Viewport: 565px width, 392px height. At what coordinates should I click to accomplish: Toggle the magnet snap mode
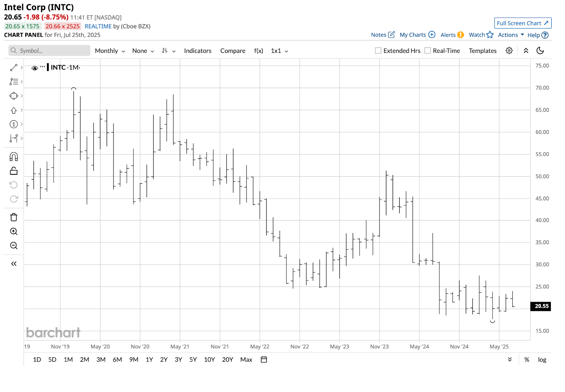point(13,157)
